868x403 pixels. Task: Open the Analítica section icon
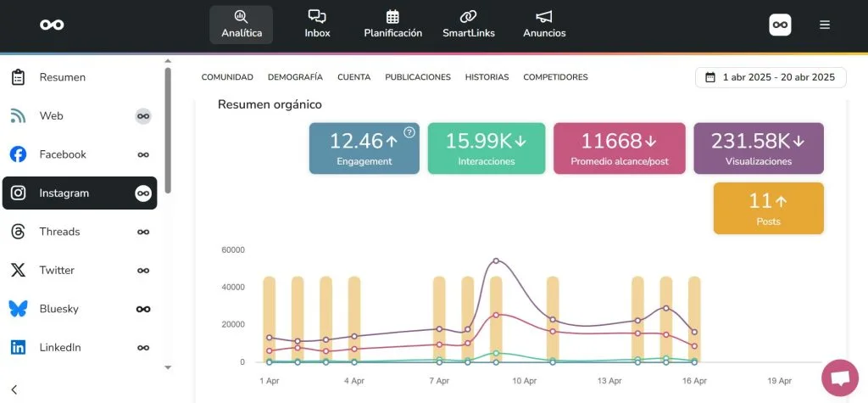241,17
